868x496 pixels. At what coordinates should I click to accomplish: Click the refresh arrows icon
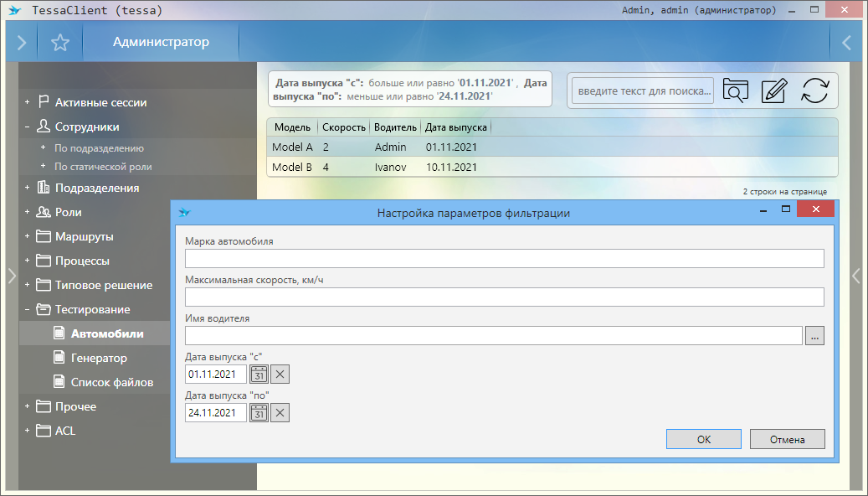(x=814, y=90)
